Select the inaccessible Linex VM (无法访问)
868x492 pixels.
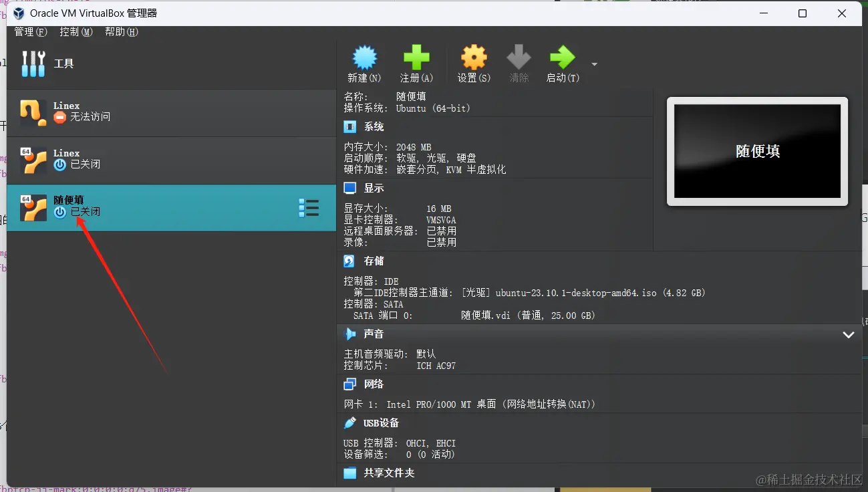pyautogui.click(x=171, y=113)
